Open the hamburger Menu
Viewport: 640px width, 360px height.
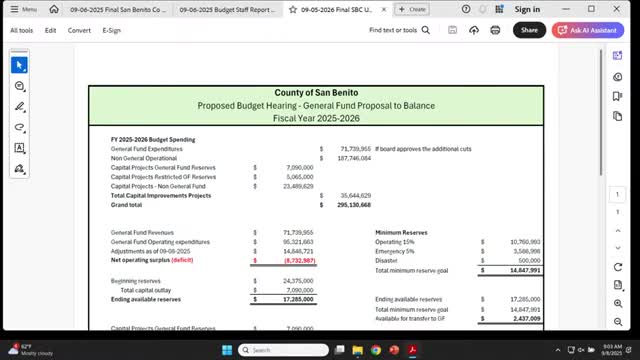[x=23, y=9]
